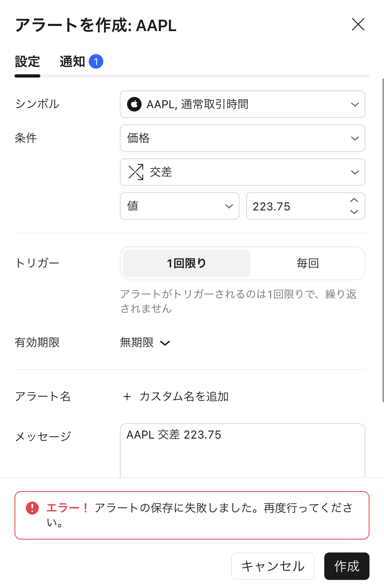Click the red error exclamation icon
The width and height of the screenshot is (384, 588).
(x=32, y=508)
